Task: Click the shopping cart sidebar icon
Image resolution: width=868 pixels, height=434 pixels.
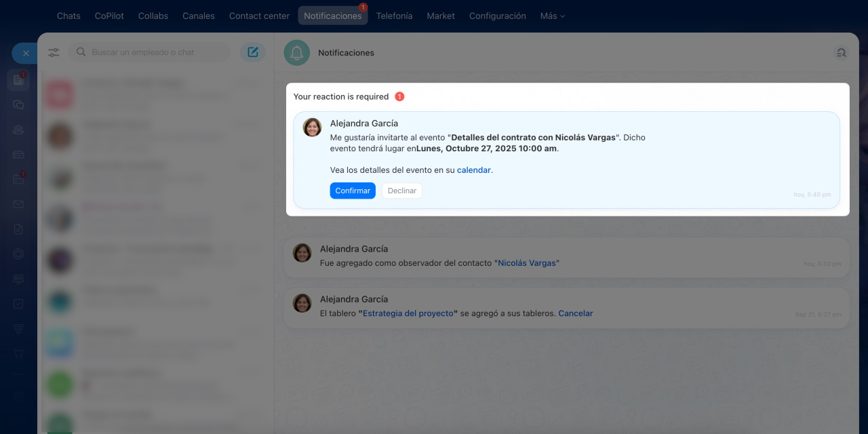Action: pyautogui.click(x=18, y=353)
